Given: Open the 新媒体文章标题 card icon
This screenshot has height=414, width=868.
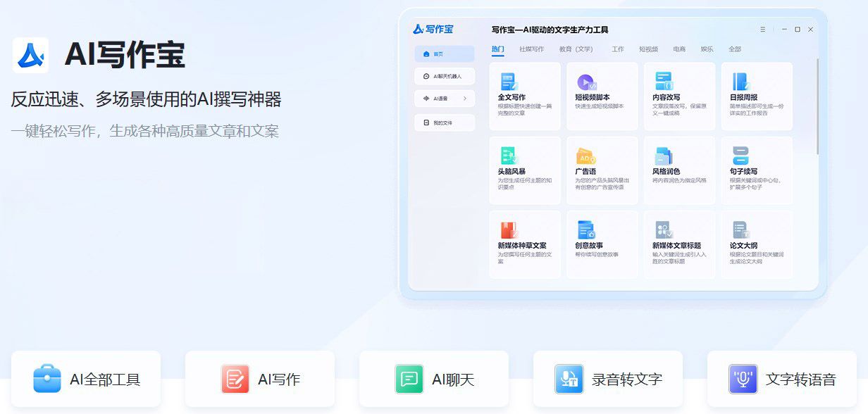Looking at the screenshot, I should pyautogui.click(x=664, y=230).
